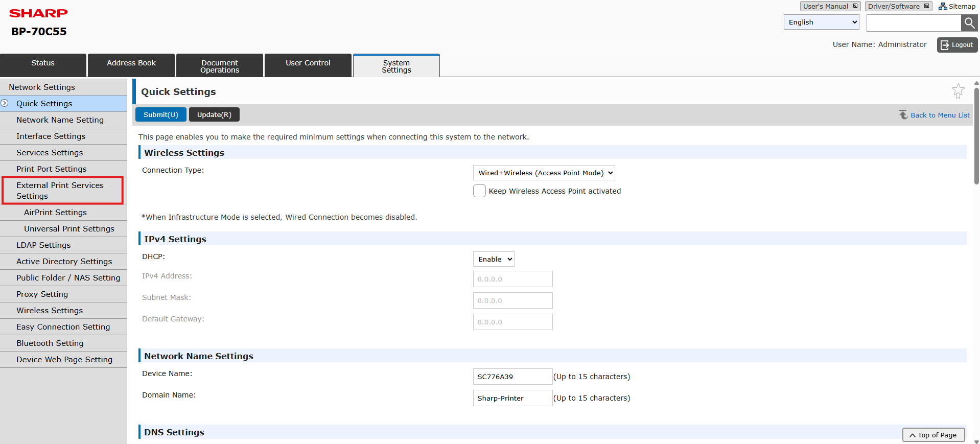Select Quick Settings in sidebar
Screen dimensions: 980x444
coord(63,103)
